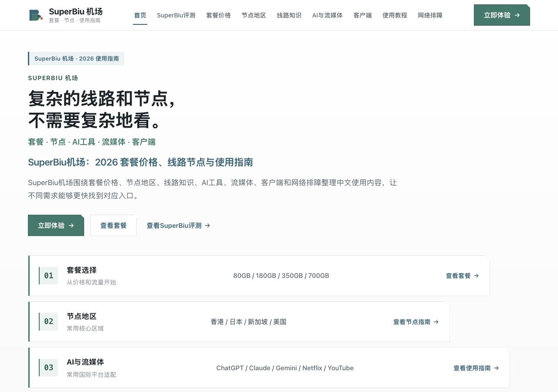558x392 pixels.
Task: Click the 03 number badge
Action: click(48, 368)
